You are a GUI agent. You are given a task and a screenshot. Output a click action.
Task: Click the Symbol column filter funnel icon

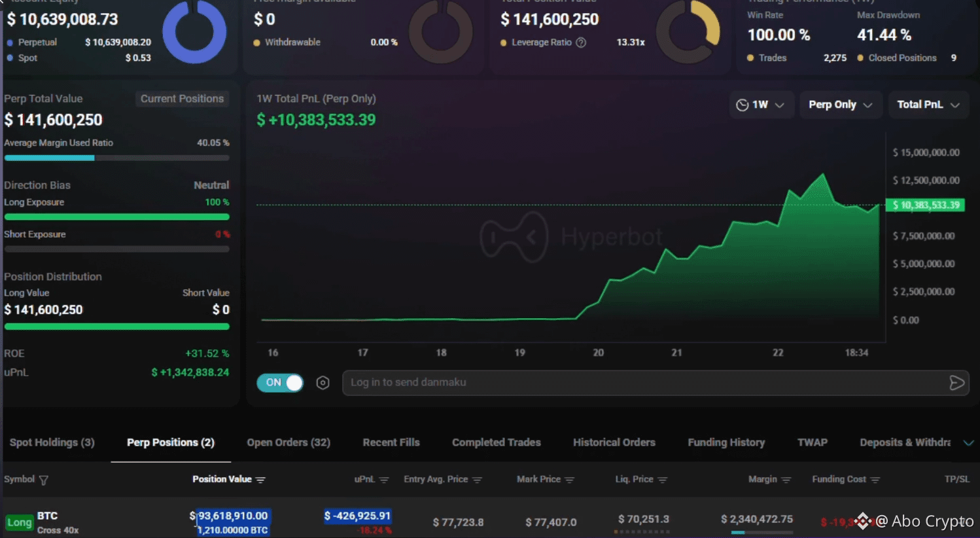coord(44,480)
